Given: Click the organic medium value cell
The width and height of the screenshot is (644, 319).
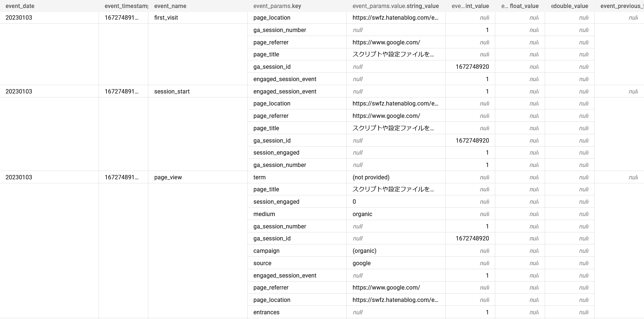Looking at the screenshot, I should coord(363,214).
